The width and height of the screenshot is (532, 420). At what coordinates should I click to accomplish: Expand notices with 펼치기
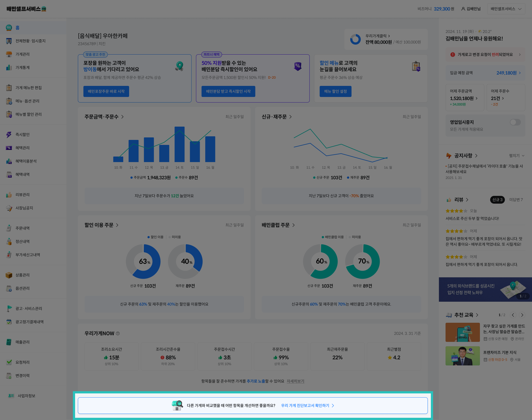pyautogui.click(x=517, y=156)
